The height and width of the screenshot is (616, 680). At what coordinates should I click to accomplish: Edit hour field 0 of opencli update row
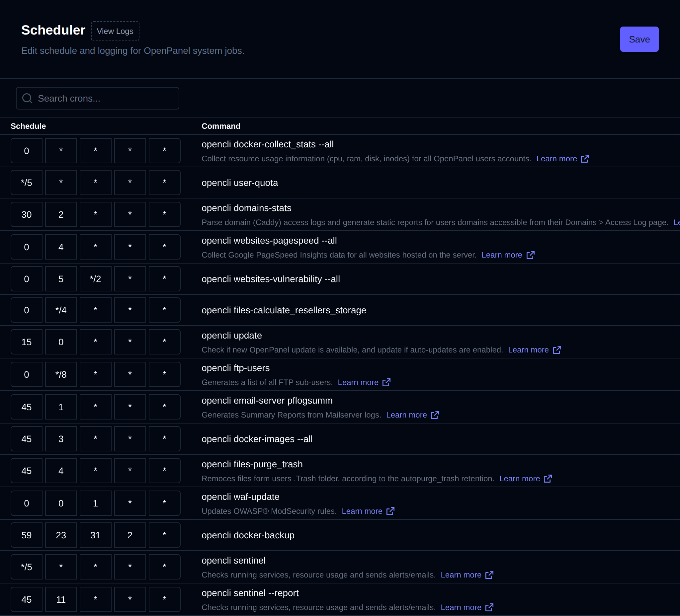click(x=61, y=342)
